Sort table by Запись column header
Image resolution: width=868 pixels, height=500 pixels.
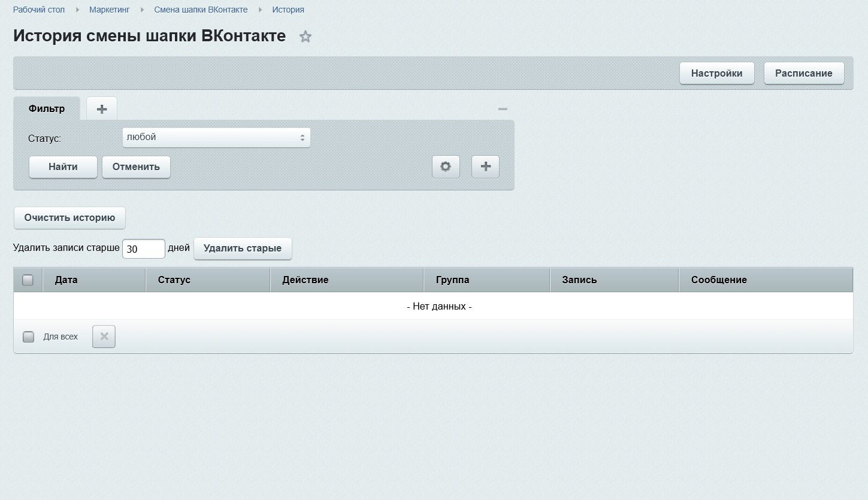click(614, 280)
